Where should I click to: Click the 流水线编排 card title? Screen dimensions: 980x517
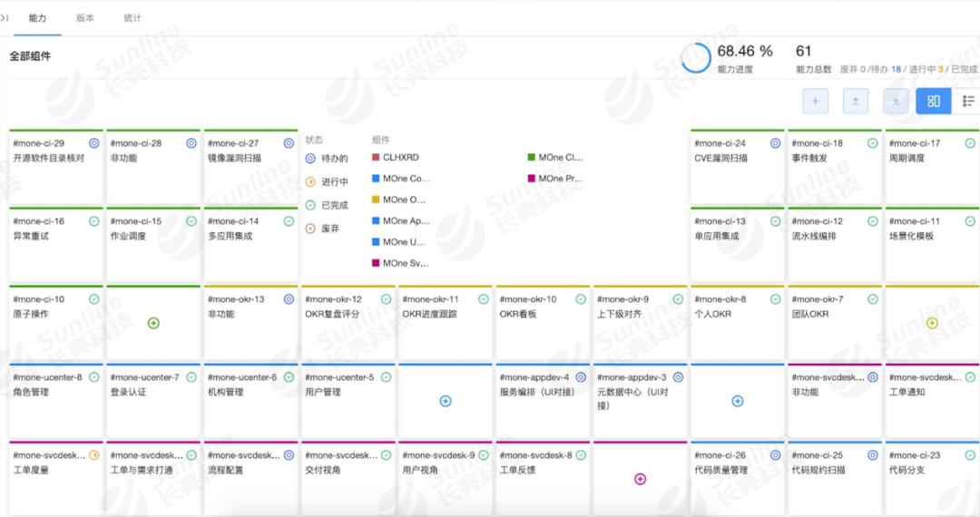pyautogui.click(x=814, y=236)
